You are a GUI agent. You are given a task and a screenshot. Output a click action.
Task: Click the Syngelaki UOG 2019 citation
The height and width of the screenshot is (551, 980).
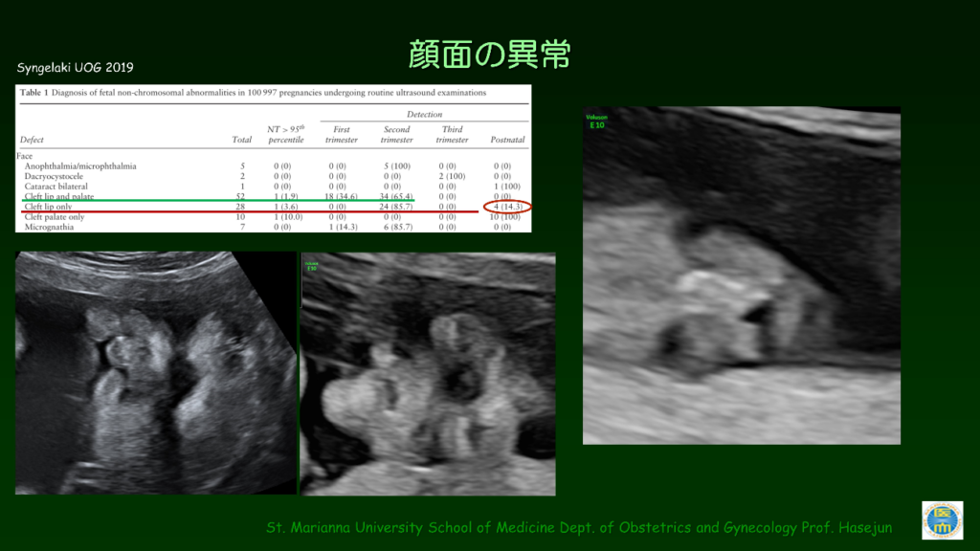point(76,68)
